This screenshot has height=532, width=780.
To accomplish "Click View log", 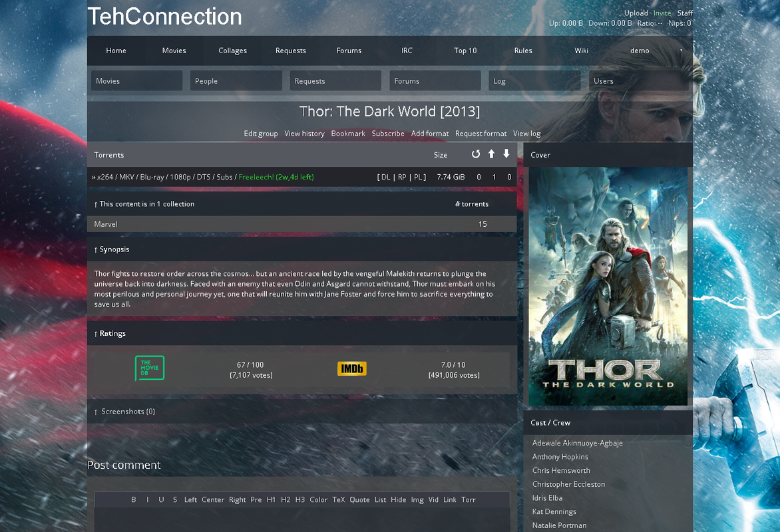I will [527, 133].
